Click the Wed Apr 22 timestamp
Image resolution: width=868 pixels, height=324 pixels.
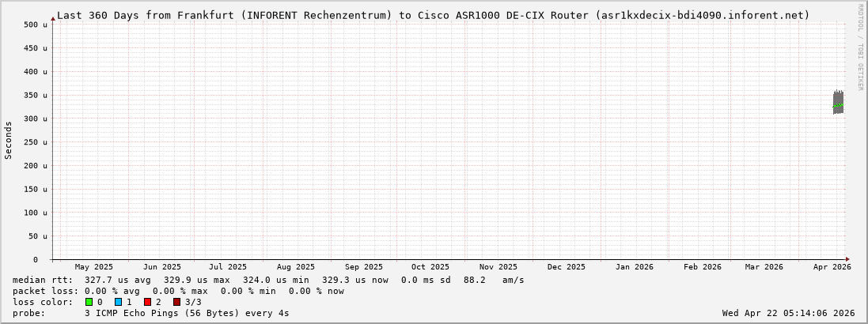(x=788, y=313)
